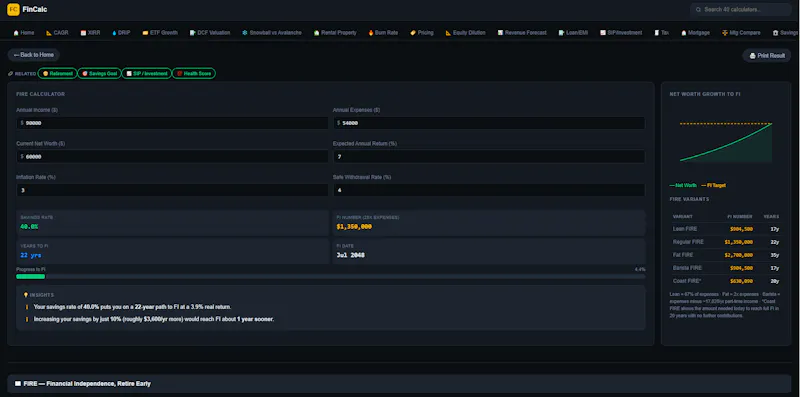This screenshot has height=397, width=800.
Task: Open the related Savings Goal chip
Action: (x=99, y=73)
